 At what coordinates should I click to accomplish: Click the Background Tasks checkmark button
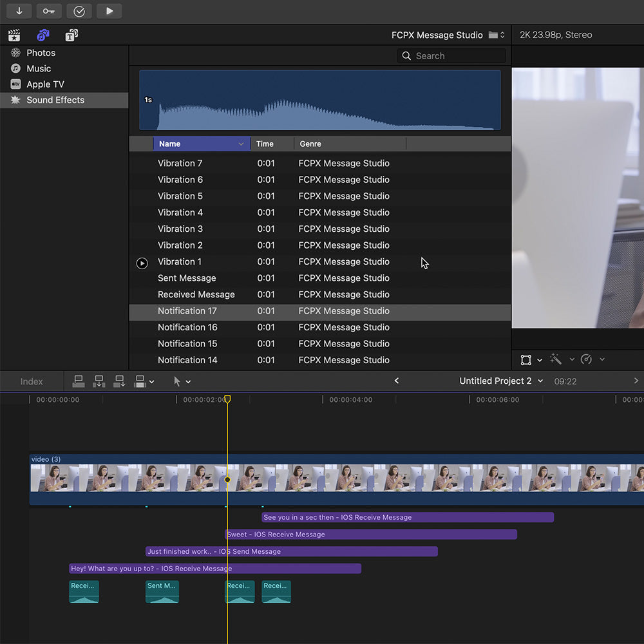(x=79, y=11)
